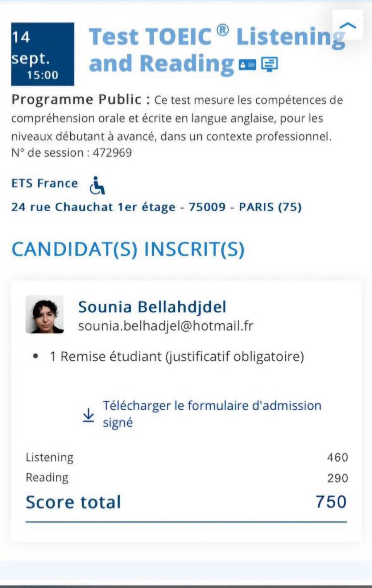The width and height of the screenshot is (372, 588).
Task: Click the Remise étudiant bullet item
Action: [x=177, y=356]
